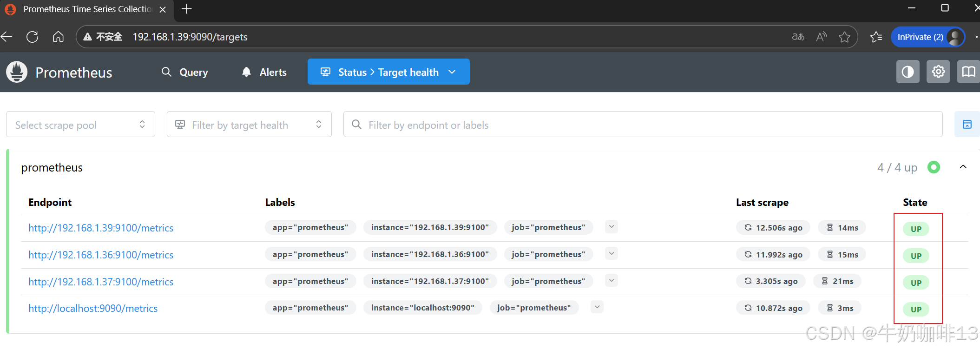This screenshot has width=980, height=350.
Task: Click the Prometheus flame logo
Action: coord(17,72)
